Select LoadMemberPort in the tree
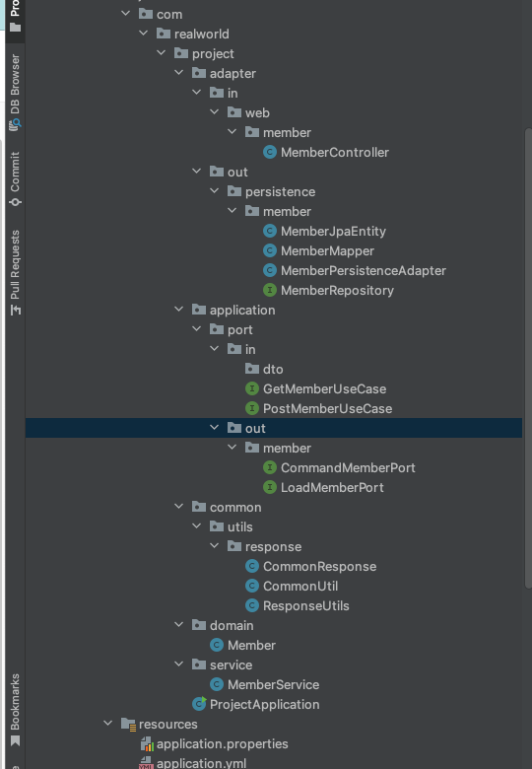Viewport: 532px width, 769px height. tap(332, 487)
